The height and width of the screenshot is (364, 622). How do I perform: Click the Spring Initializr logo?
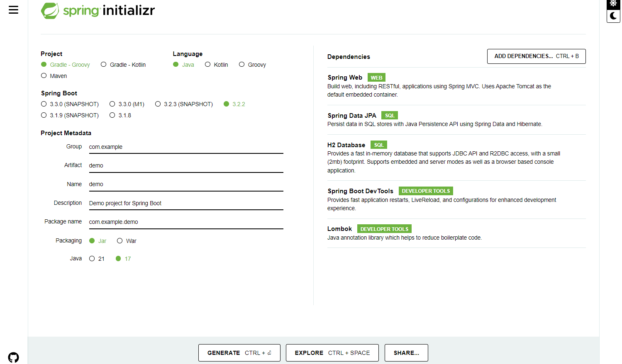pos(98,10)
